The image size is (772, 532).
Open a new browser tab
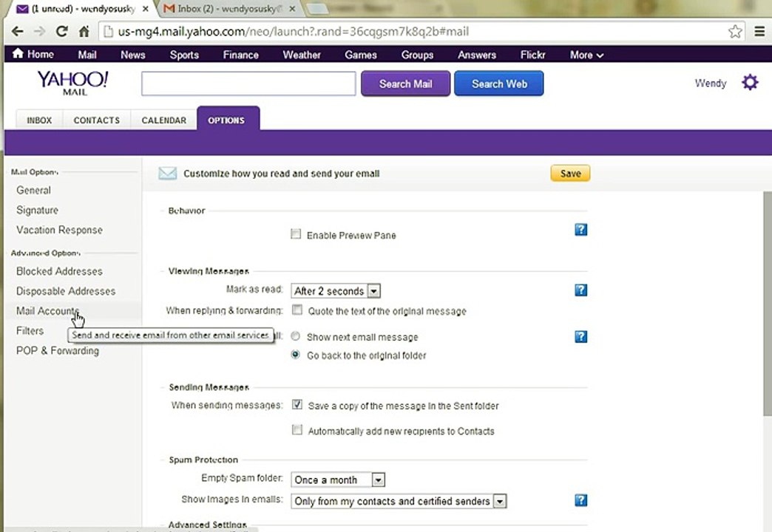pyautogui.click(x=317, y=9)
